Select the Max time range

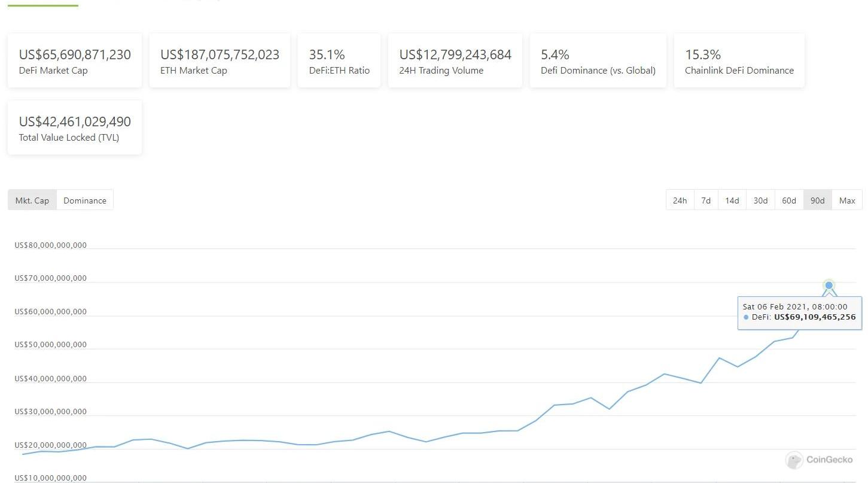(847, 201)
